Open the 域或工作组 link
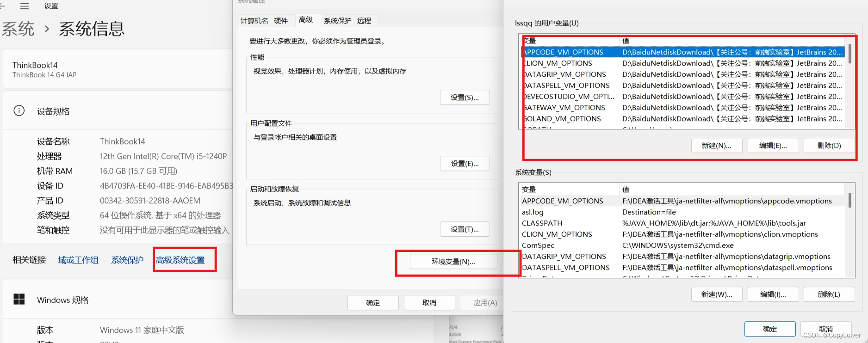Viewport: 868px width, 343px height. pos(78,260)
